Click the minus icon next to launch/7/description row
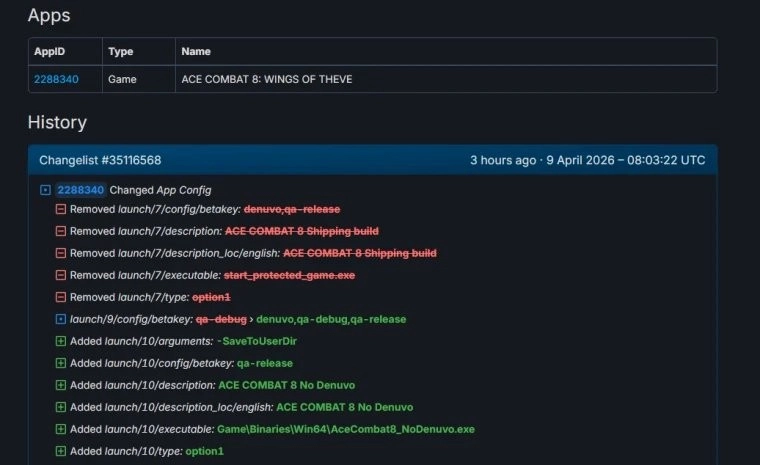The width and height of the screenshot is (760, 465). (x=61, y=231)
